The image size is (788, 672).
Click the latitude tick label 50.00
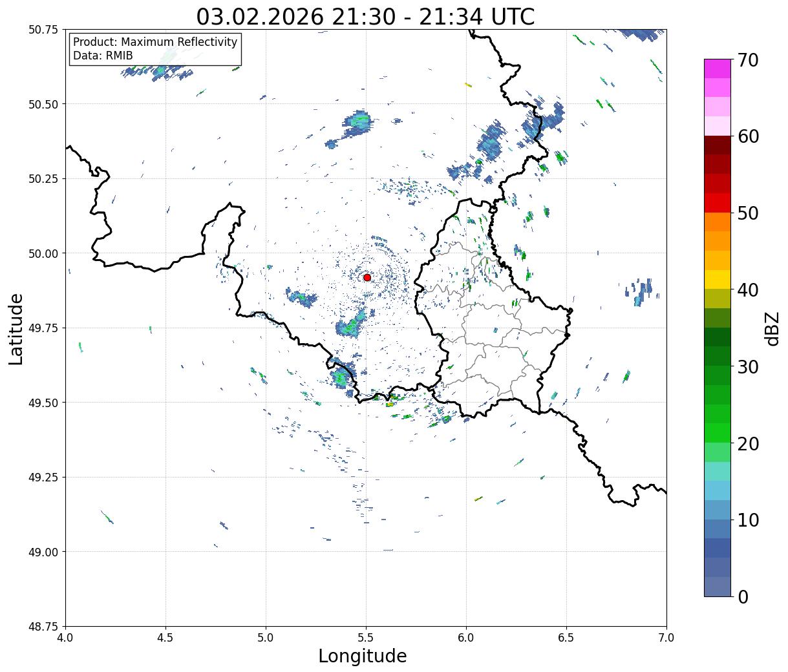pos(43,253)
